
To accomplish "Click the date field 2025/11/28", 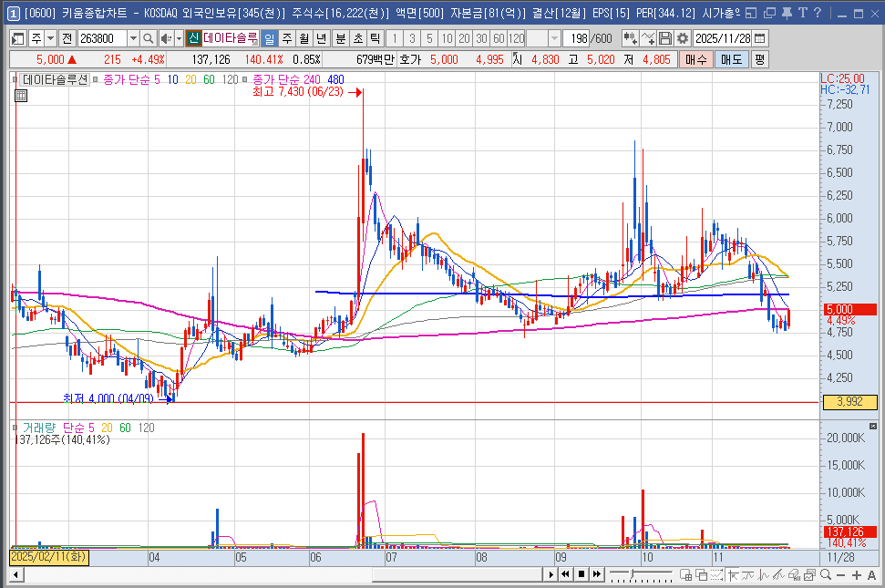I will (723, 38).
